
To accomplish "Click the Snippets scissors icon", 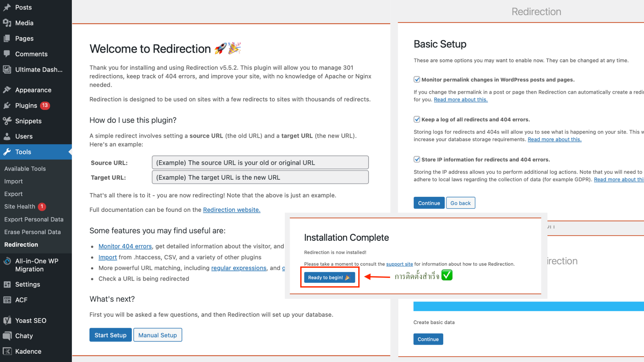I will coord(7,121).
